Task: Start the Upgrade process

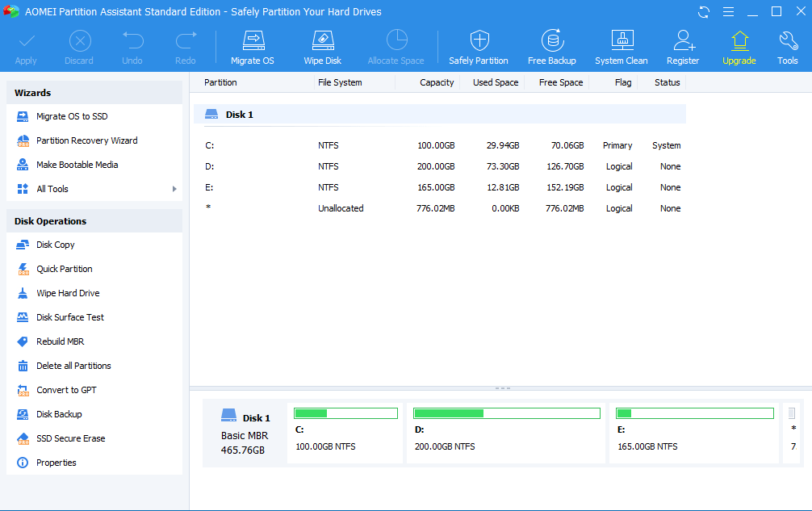Action: pos(739,44)
